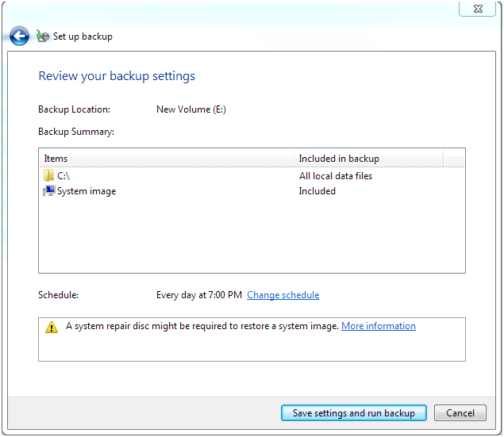Open More information about system repair disc
Viewport: 504px width, 437px height.
tap(379, 326)
